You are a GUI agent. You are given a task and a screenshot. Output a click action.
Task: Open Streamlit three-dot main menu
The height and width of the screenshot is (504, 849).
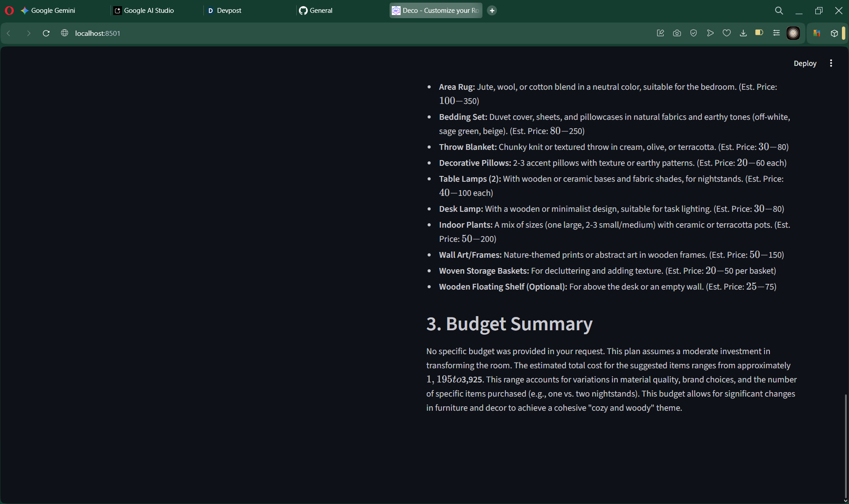(x=831, y=63)
